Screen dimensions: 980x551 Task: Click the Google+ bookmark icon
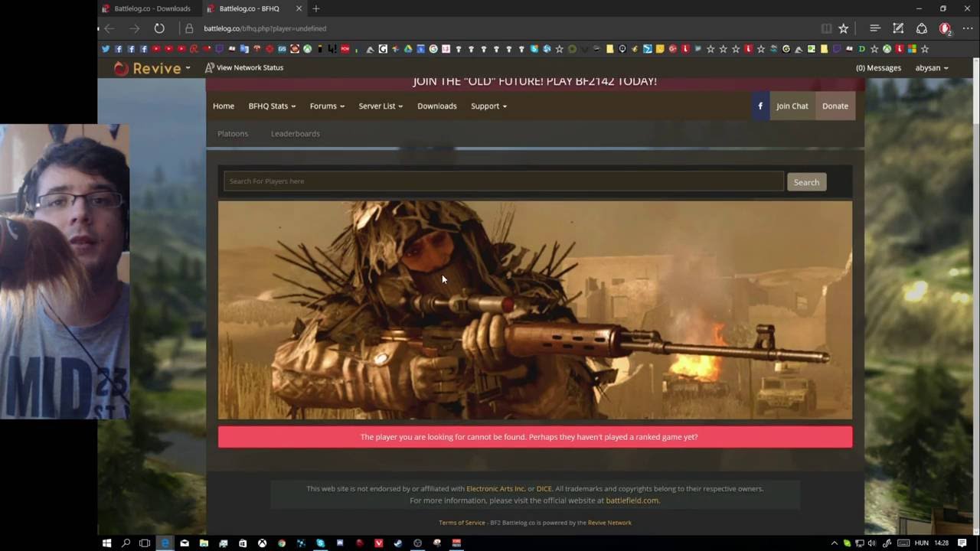click(x=672, y=49)
